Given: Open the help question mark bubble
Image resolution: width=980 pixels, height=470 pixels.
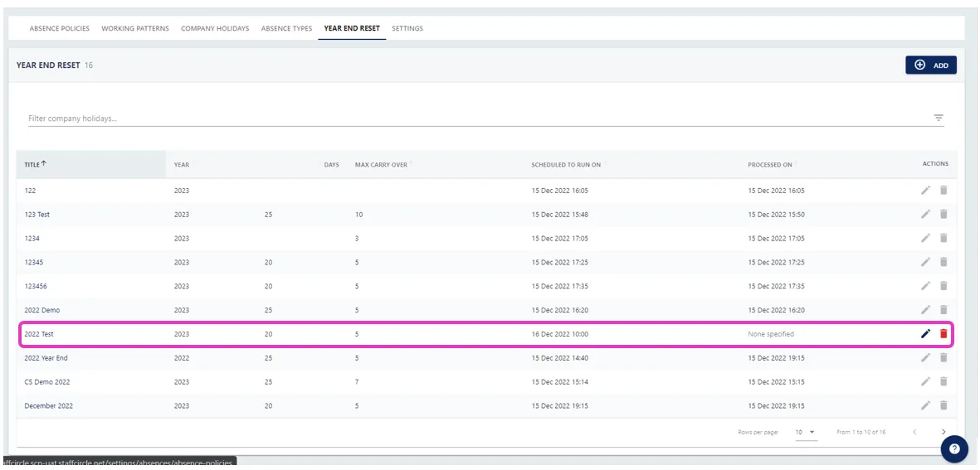Looking at the screenshot, I should tap(954, 448).
